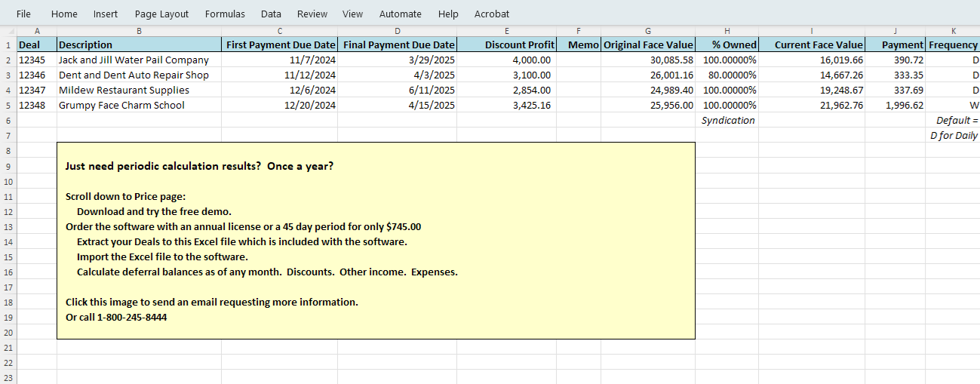
Task: Click the D for Daily note
Action: (x=953, y=135)
